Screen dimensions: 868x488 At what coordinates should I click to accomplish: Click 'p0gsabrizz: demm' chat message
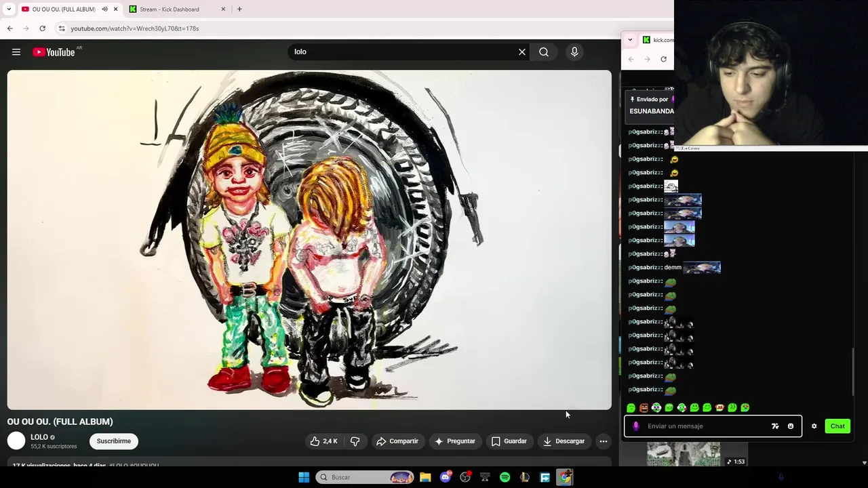click(674, 268)
